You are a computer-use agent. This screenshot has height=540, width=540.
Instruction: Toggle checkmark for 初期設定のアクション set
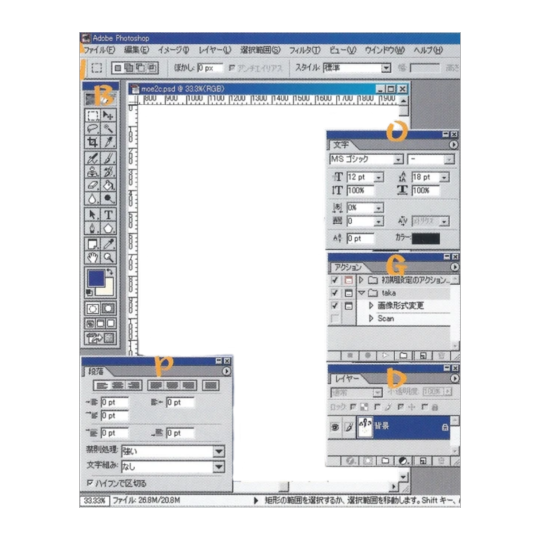(x=334, y=280)
